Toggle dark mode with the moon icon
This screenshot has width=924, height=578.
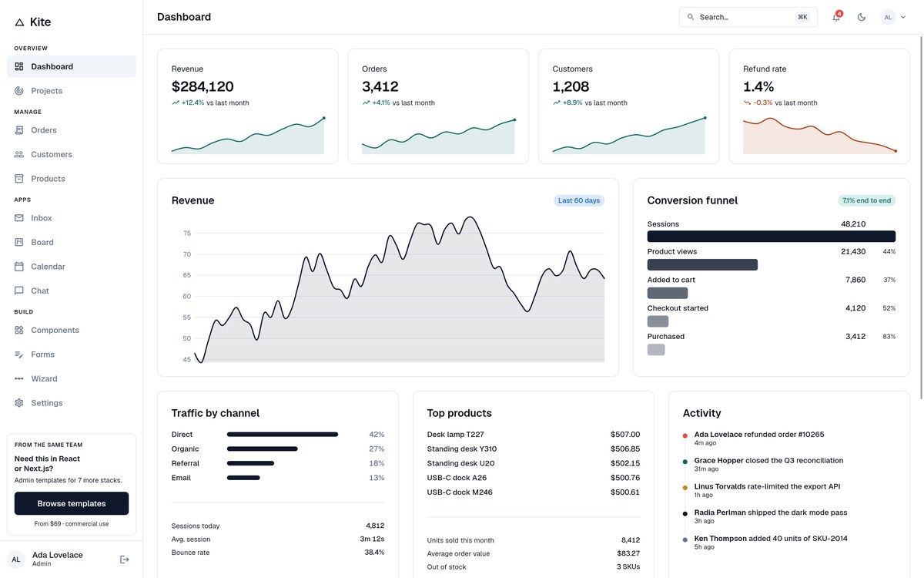point(862,17)
